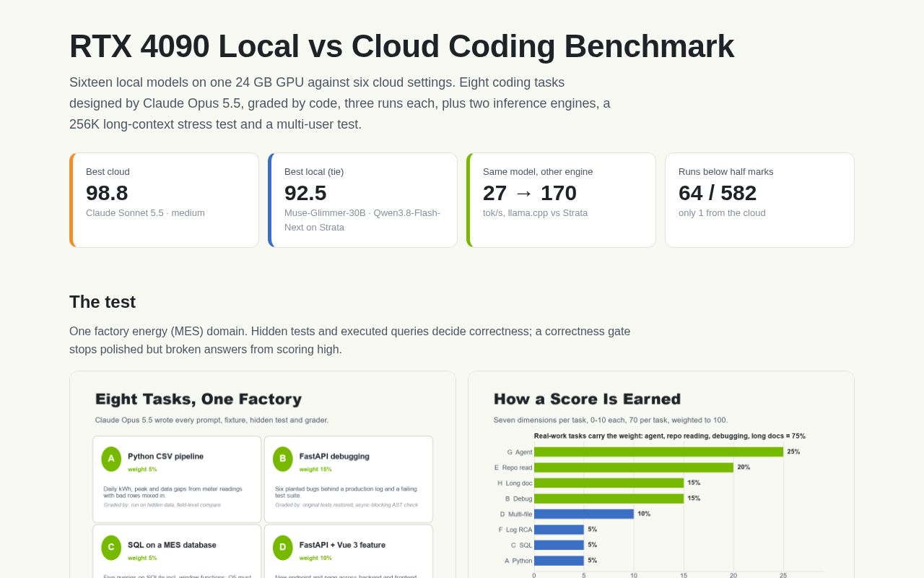Click the Debug 15% bar
This screenshot has height=578, width=924.
coord(609,499)
